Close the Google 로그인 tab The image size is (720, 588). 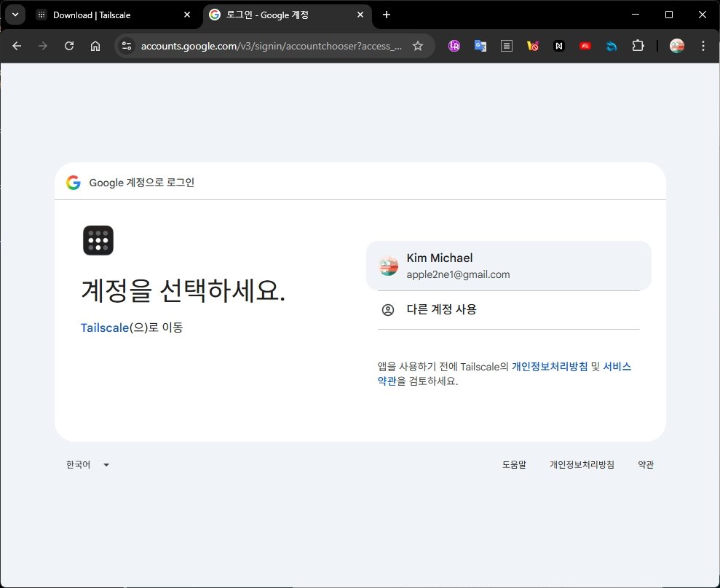click(360, 15)
